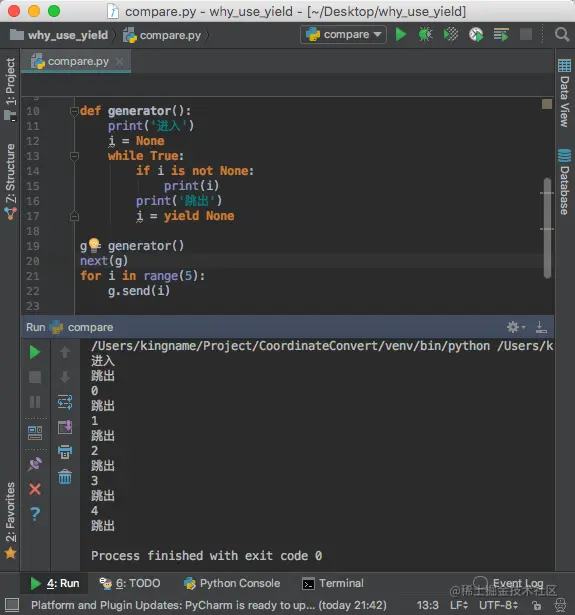Open the Event Log
Screen dimensions: 575x615
click(509, 583)
